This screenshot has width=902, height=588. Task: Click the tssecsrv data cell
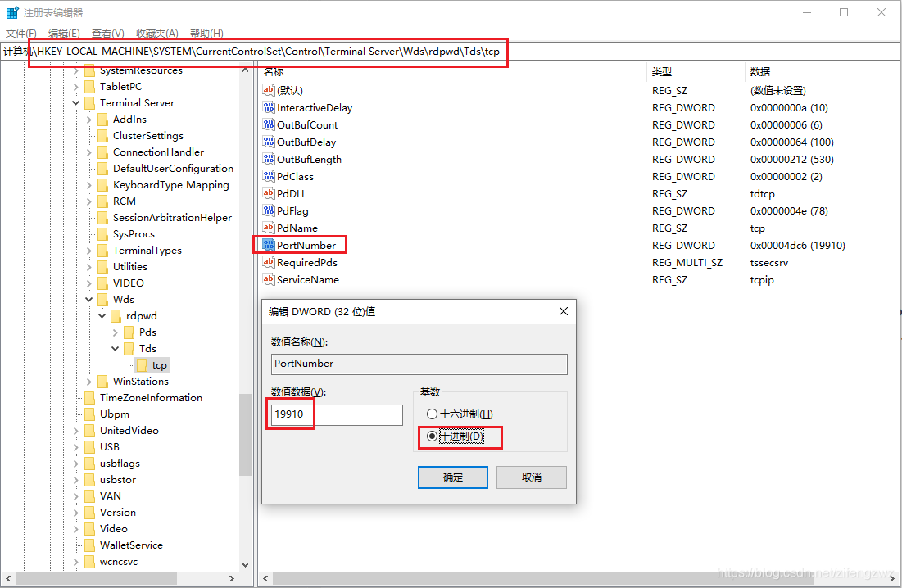click(769, 263)
